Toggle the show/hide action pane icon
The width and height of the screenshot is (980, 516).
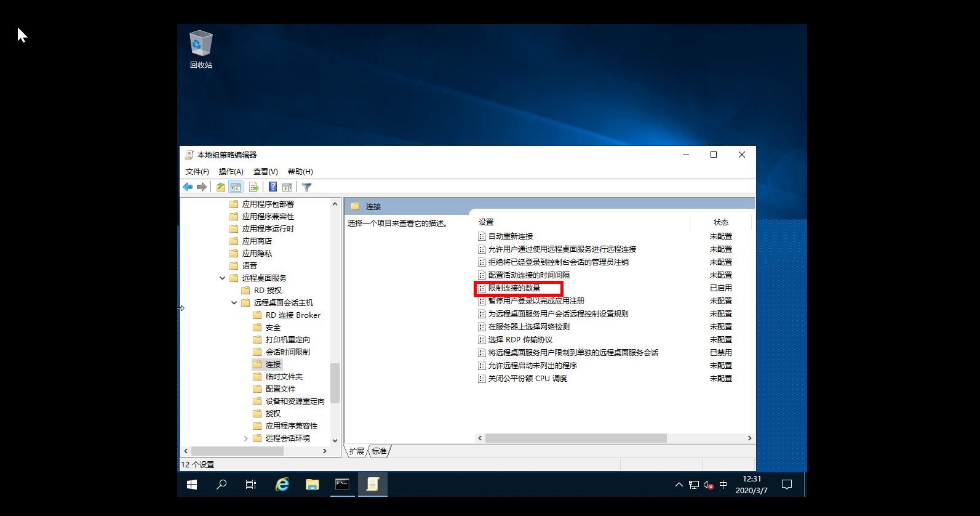(287, 187)
